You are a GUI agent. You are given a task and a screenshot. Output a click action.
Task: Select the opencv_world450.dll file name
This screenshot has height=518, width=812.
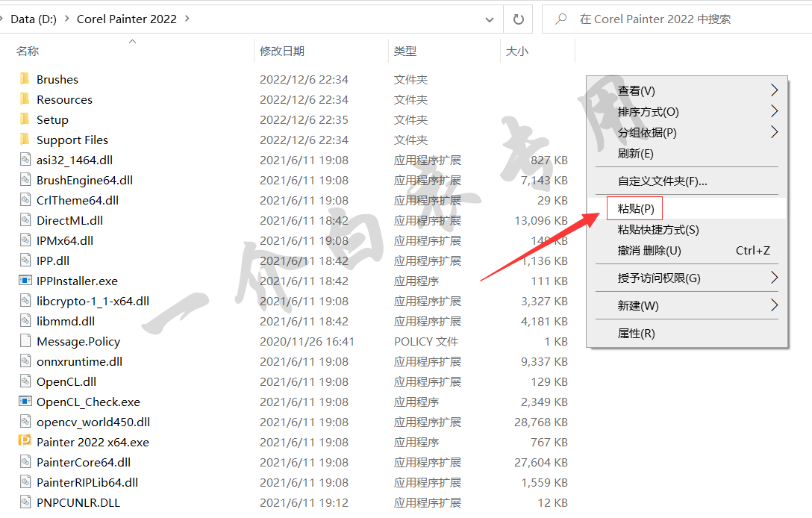tap(93, 422)
